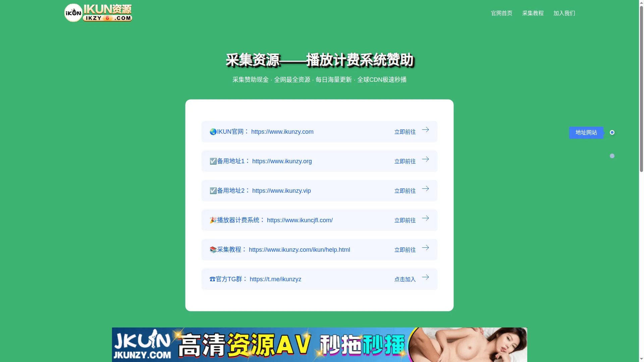Click the telephone icon beside 官方TG群
644x362 pixels.
click(x=212, y=279)
